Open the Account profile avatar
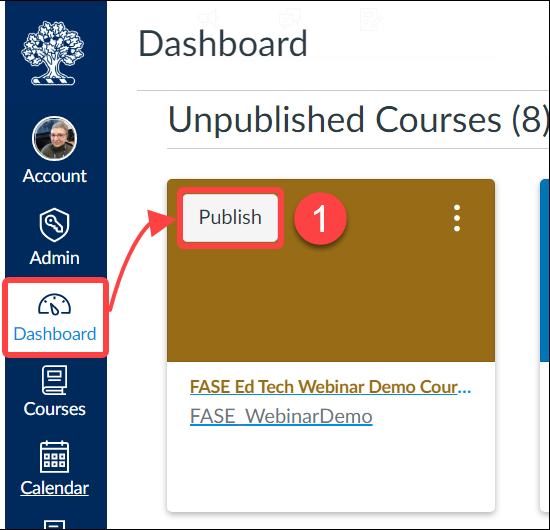The width and height of the screenshot is (550, 530). click(x=54, y=139)
